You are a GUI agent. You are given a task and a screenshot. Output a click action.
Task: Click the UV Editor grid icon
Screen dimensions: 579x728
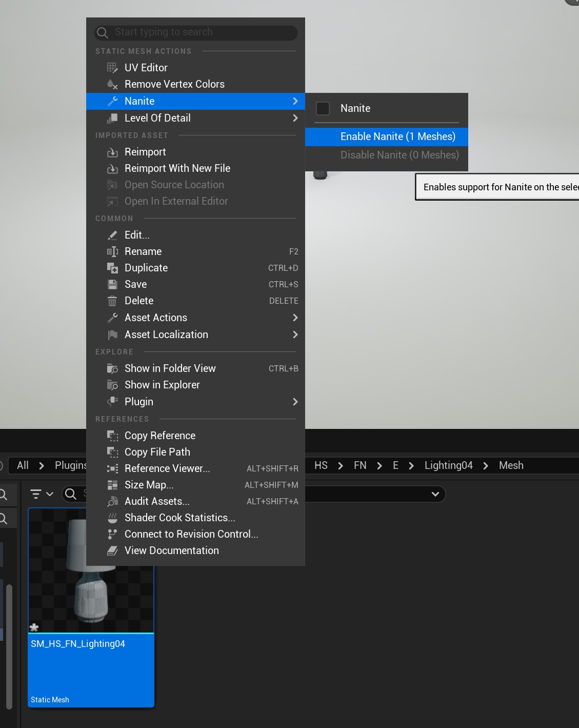pyautogui.click(x=112, y=68)
